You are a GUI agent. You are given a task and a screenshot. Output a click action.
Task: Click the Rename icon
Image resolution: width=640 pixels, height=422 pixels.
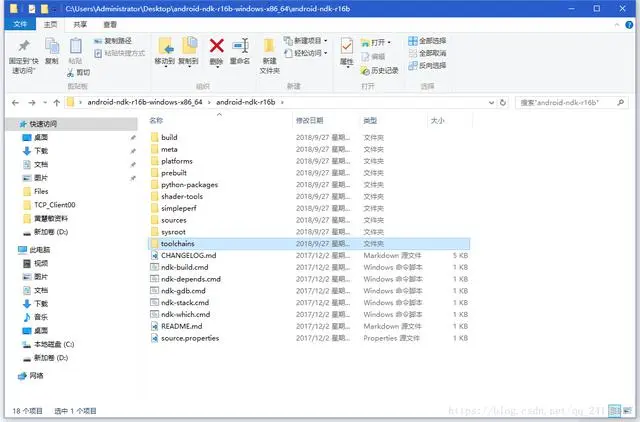coord(240,46)
